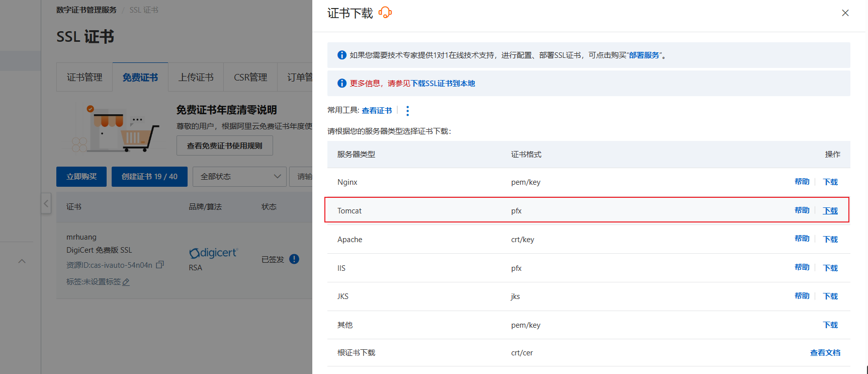Open the 全部状态 status filter dropdown

pyautogui.click(x=239, y=177)
